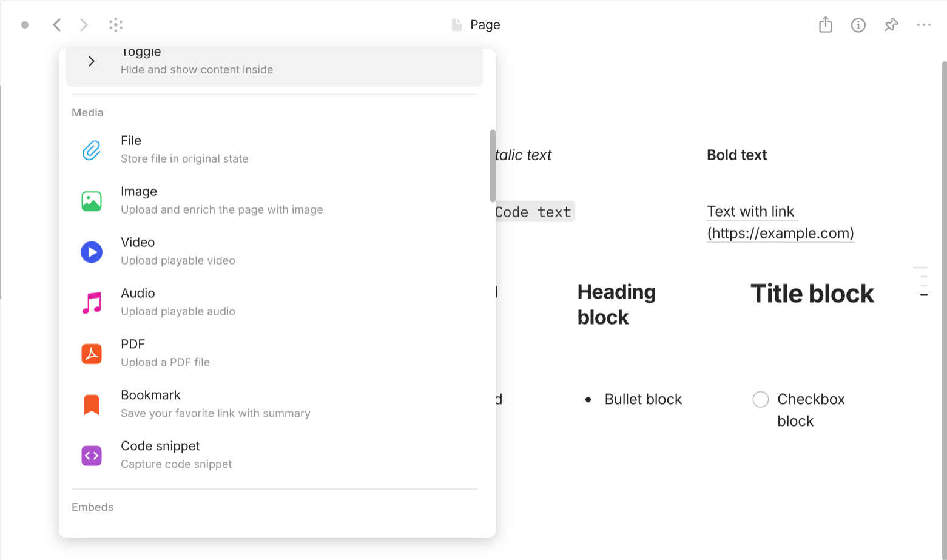Click the back navigation chevron
This screenshot has width=947, height=560.
point(56,25)
